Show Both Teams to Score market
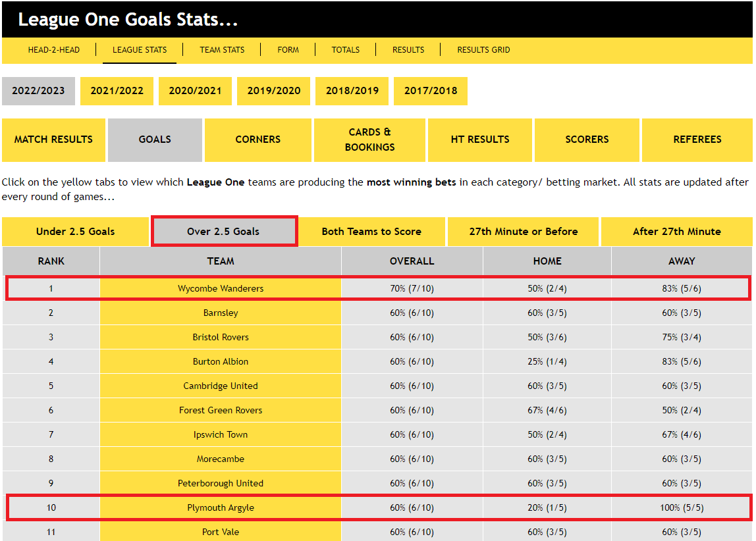This screenshot has height=541, width=756. [371, 231]
